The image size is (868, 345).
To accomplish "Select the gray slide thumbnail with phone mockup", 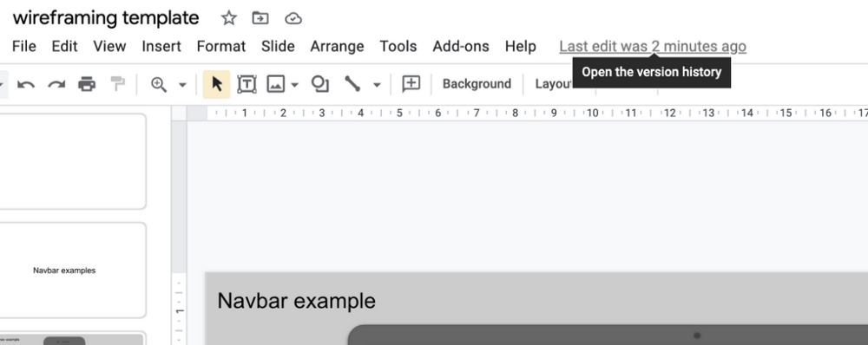I will point(73,338).
